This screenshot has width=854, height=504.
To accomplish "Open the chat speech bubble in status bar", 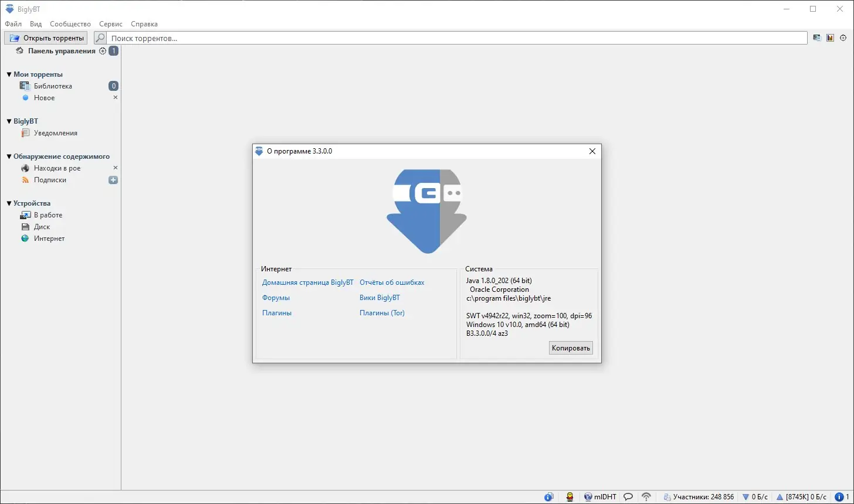I will [x=628, y=497].
